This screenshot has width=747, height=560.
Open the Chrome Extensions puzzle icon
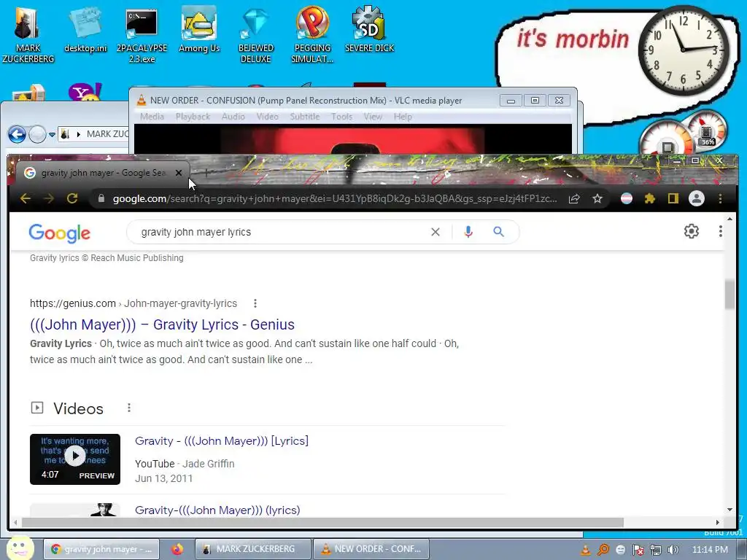tap(650, 198)
